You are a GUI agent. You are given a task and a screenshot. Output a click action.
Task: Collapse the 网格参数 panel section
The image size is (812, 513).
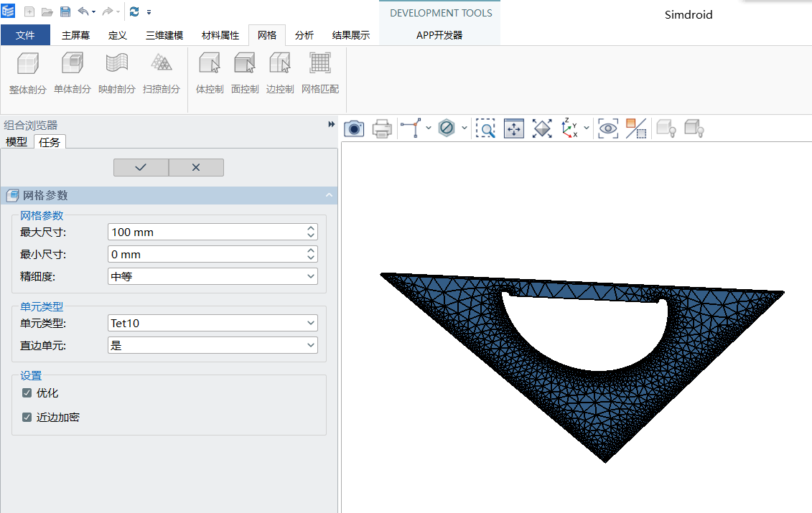coord(329,195)
